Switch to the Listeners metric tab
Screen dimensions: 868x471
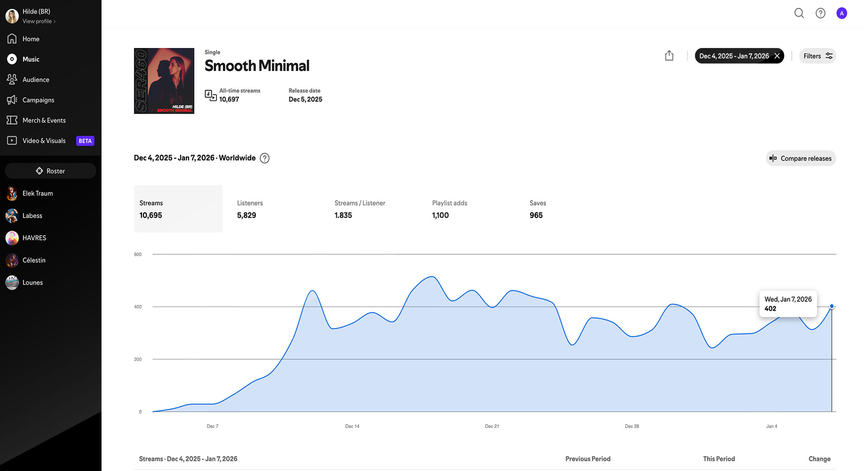[x=250, y=209]
